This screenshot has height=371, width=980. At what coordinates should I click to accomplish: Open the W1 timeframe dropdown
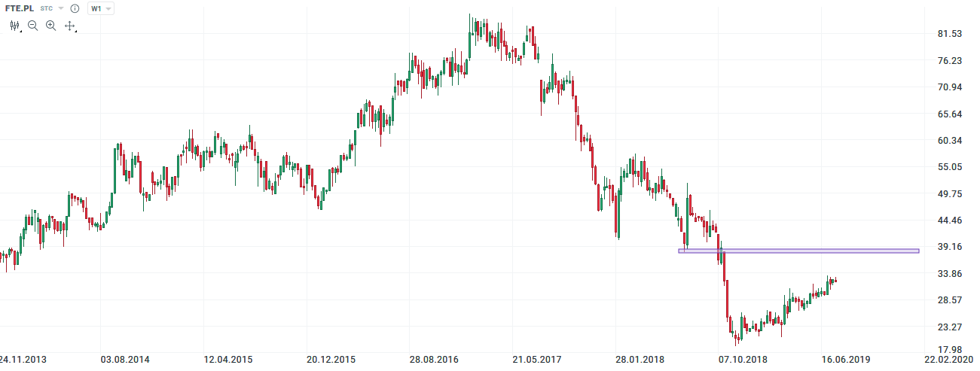pos(101,8)
